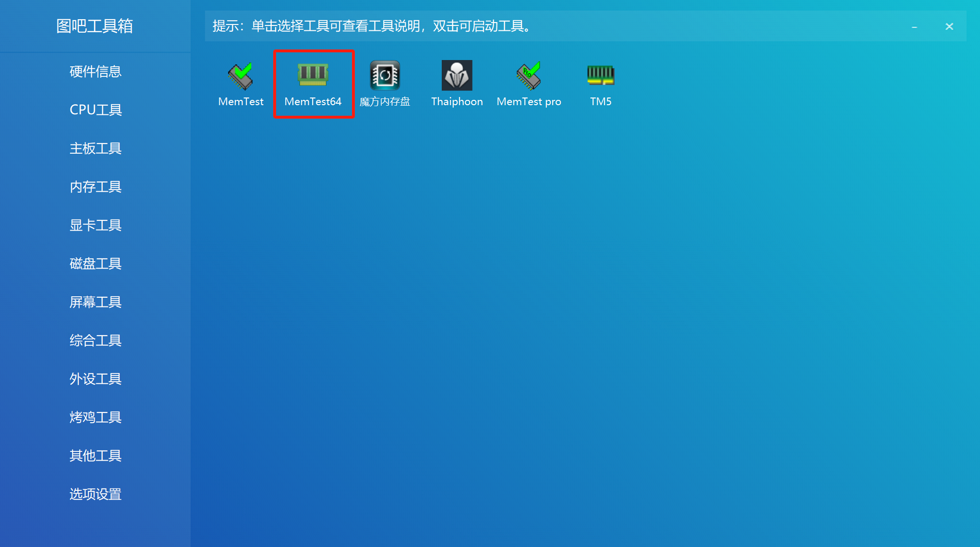Select the 内存工具 sidebar item

click(95, 187)
